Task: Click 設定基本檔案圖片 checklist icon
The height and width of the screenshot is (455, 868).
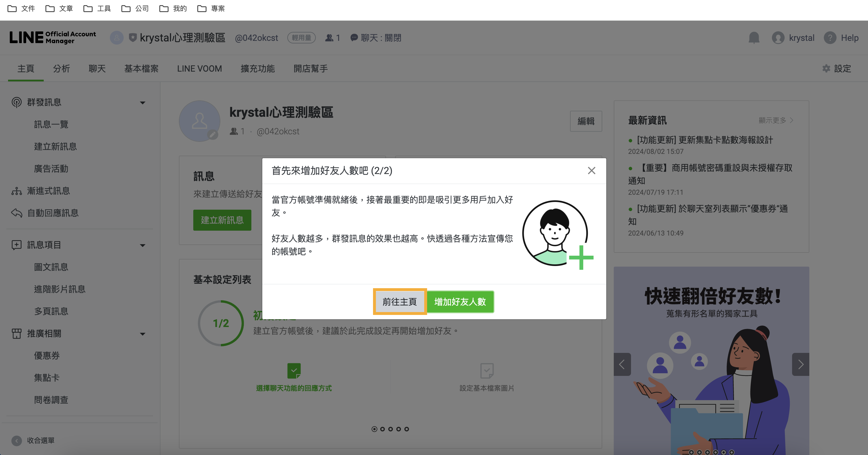Action: [487, 371]
